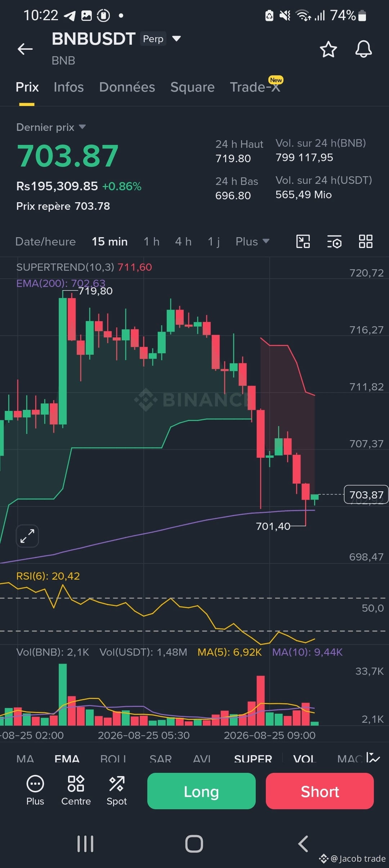
Task: Open the Square tab
Action: pos(192,87)
